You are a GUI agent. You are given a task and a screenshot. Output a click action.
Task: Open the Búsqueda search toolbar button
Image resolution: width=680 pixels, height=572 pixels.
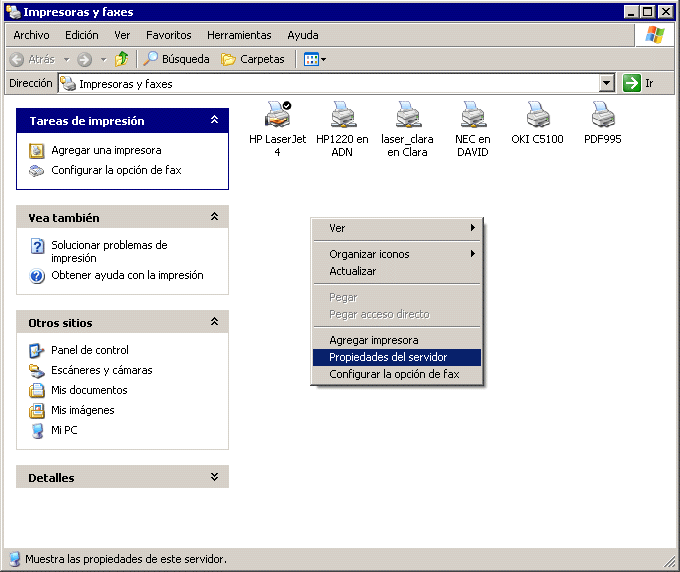pyautogui.click(x=177, y=59)
